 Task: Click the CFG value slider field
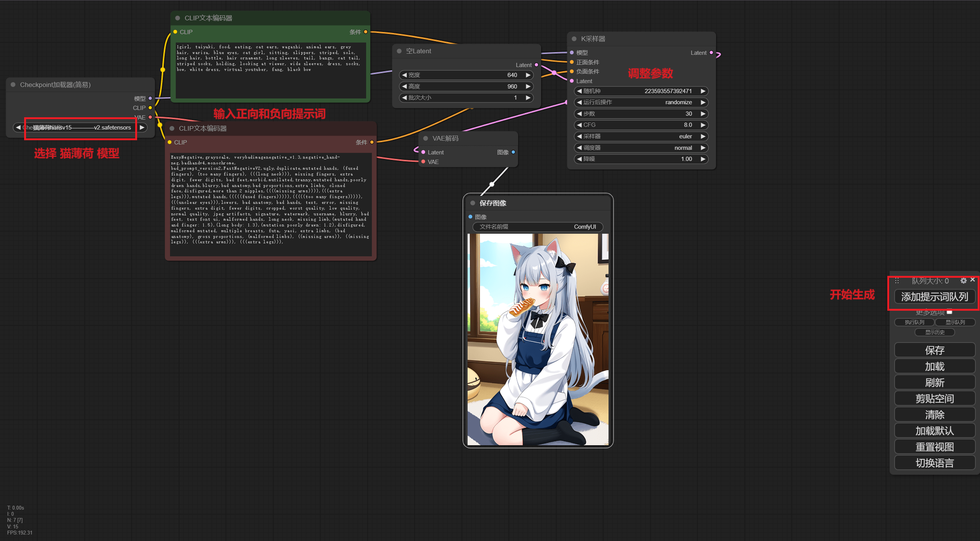pos(641,125)
